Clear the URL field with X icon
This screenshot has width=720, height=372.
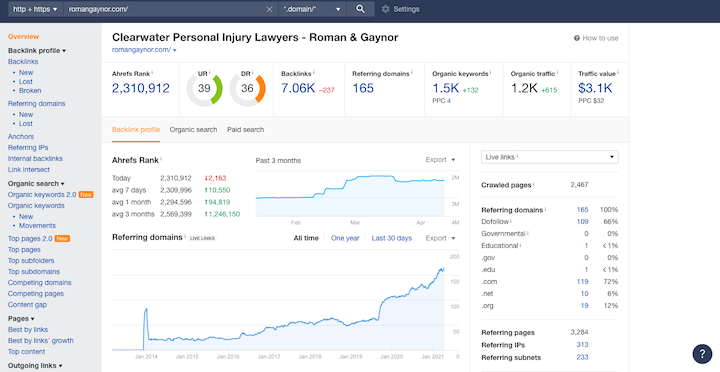pos(270,9)
